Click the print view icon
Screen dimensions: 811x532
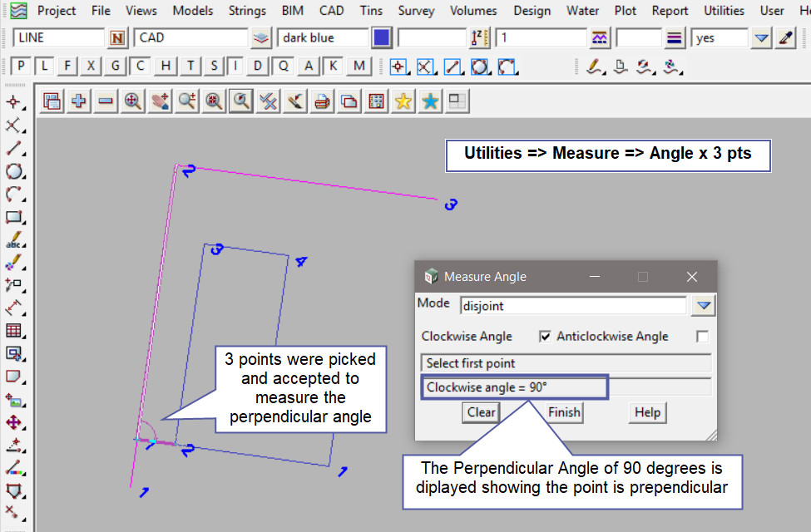pos(322,101)
